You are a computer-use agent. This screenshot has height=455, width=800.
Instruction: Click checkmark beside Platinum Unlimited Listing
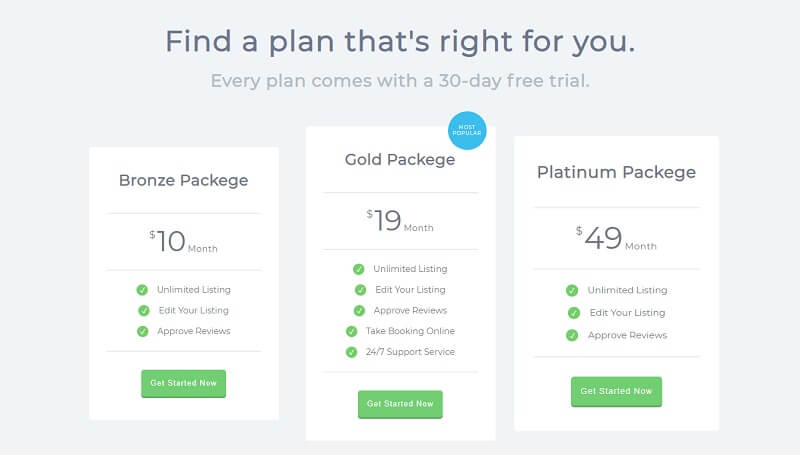(572, 290)
